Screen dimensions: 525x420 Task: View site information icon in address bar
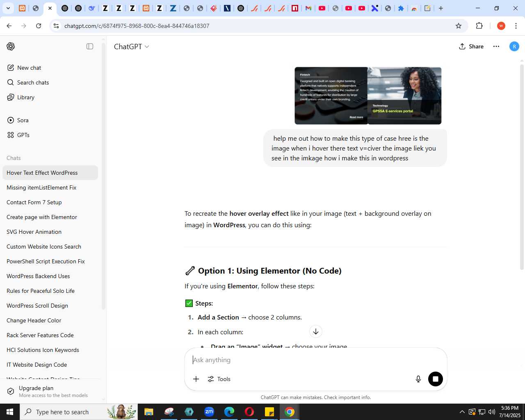click(57, 26)
